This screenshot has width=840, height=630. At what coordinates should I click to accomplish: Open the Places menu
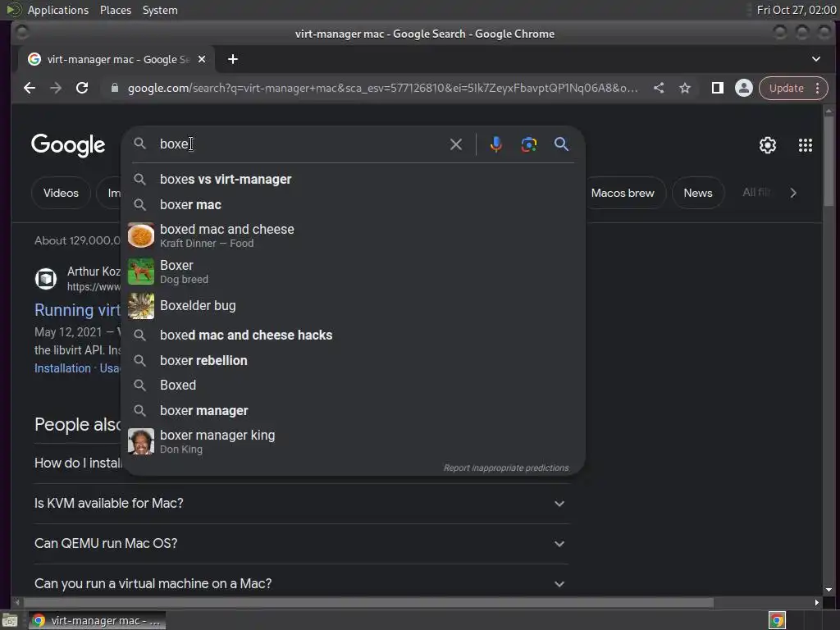point(116,10)
